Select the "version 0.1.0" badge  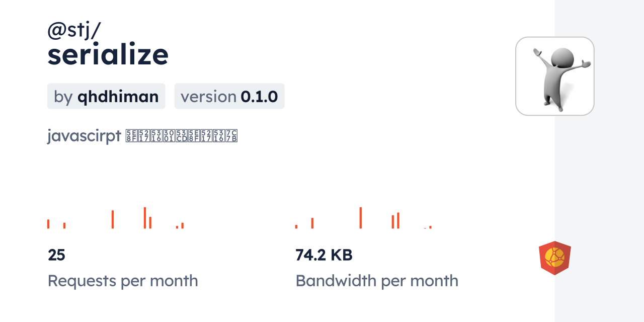229,96
